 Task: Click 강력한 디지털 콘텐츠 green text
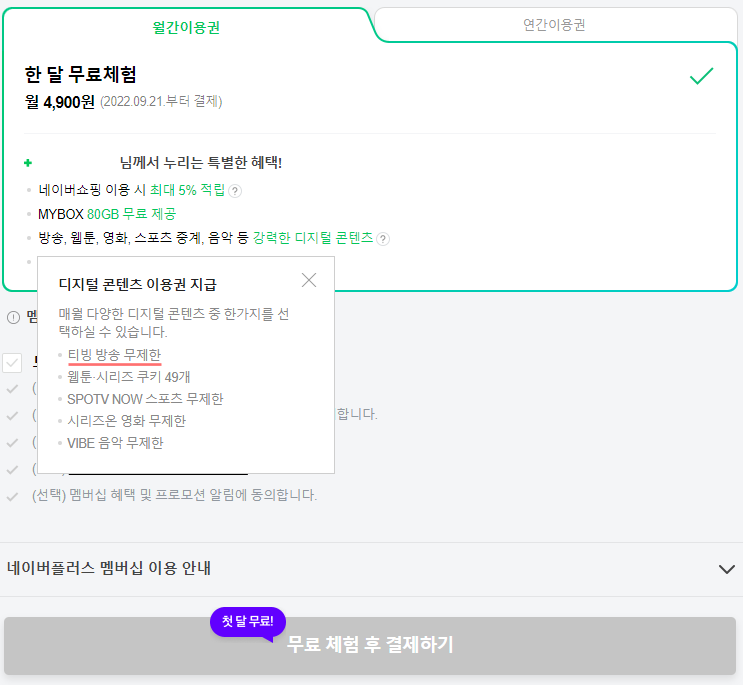[x=313, y=238]
